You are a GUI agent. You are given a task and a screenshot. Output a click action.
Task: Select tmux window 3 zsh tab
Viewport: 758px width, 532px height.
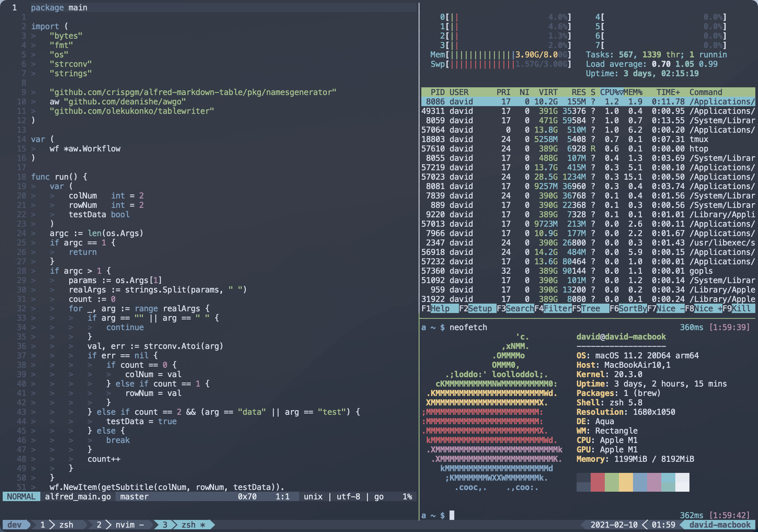point(184,525)
